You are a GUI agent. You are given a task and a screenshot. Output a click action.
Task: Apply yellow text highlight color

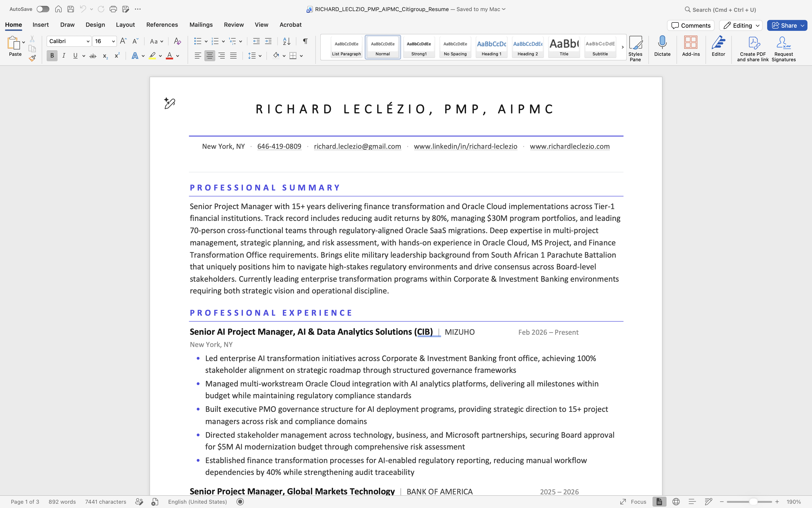coord(152,56)
